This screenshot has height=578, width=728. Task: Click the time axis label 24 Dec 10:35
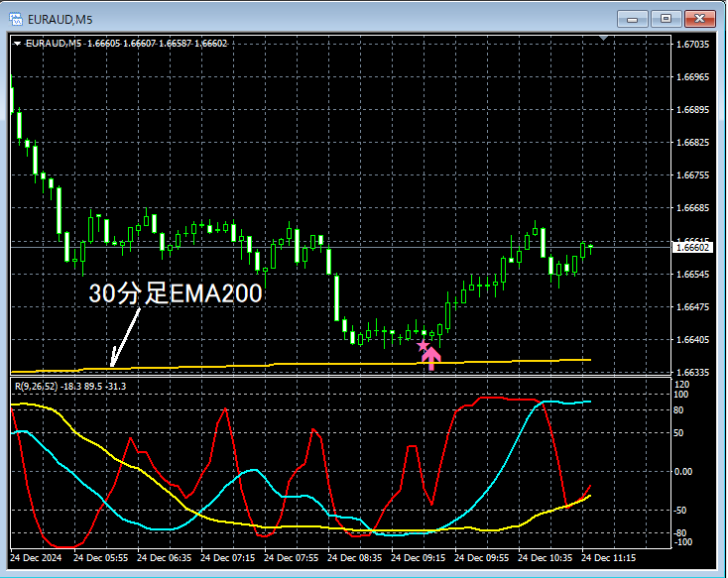pyautogui.click(x=546, y=557)
